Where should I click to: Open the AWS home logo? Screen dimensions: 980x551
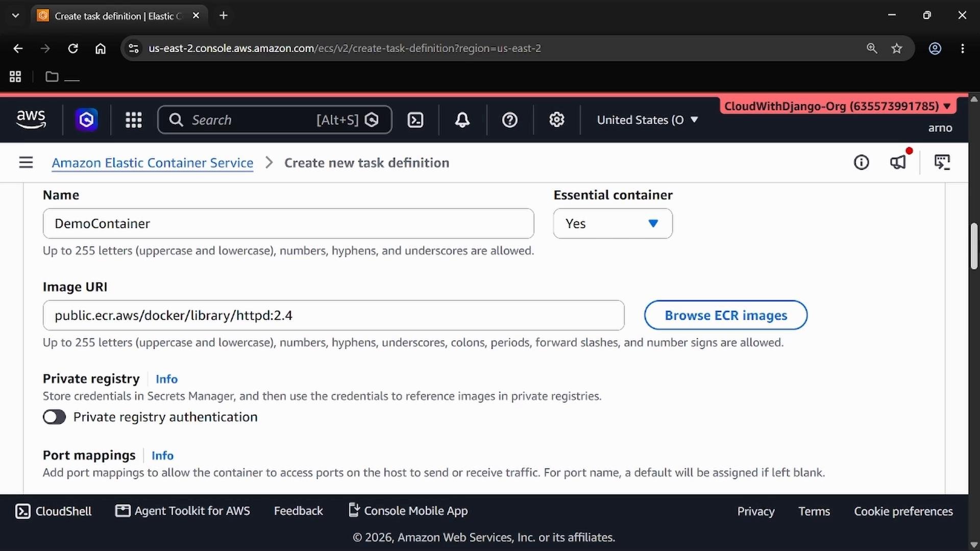pos(31,119)
